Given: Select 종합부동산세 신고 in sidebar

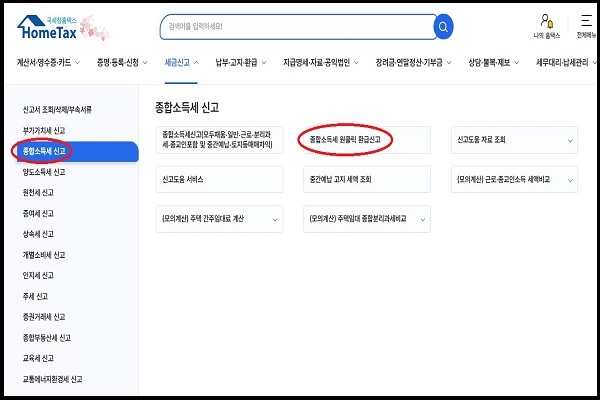Looking at the screenshot, I should (x=47, y=338).
